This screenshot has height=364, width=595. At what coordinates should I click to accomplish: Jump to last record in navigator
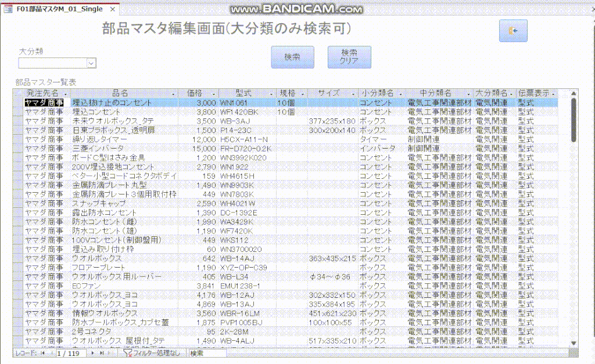101,353
